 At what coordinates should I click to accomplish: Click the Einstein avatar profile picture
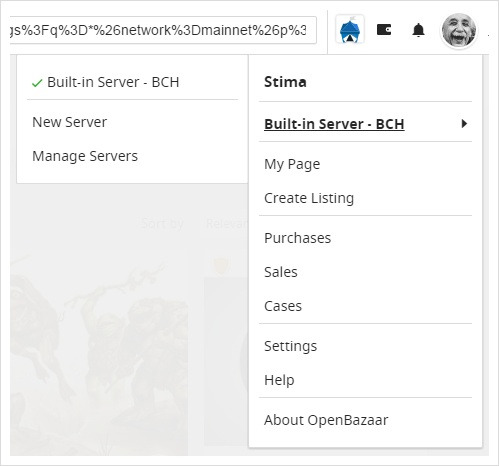tap(459, 30)
